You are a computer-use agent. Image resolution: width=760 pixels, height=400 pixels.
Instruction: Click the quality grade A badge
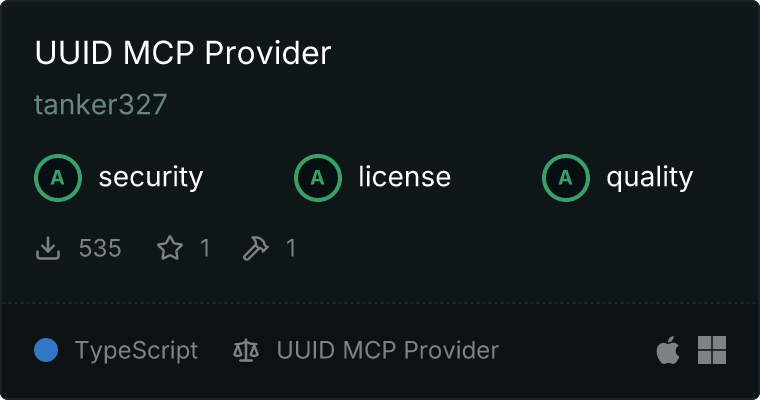(566, 178)
